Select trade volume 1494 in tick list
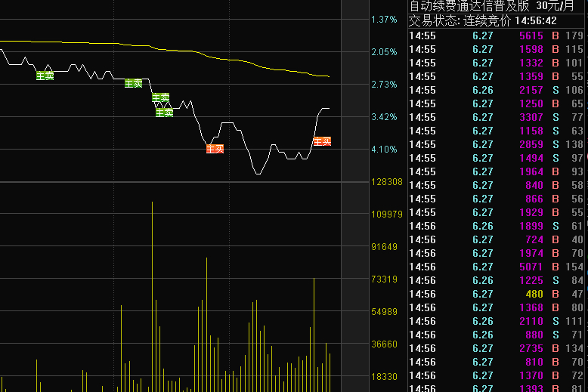Viewport: 588px width, 392px height. 531,158
